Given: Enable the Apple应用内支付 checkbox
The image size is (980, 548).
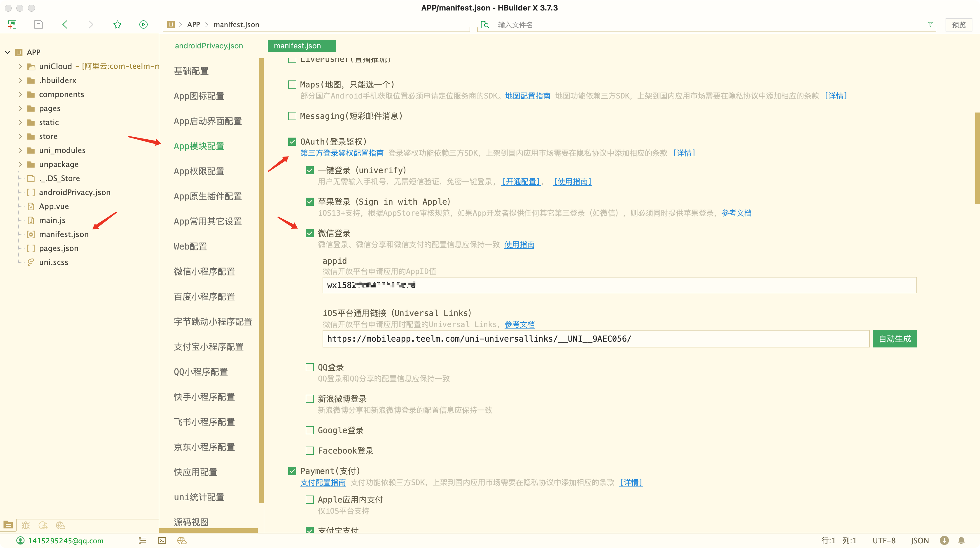Looking at the screenshot, I should point(310,499).
